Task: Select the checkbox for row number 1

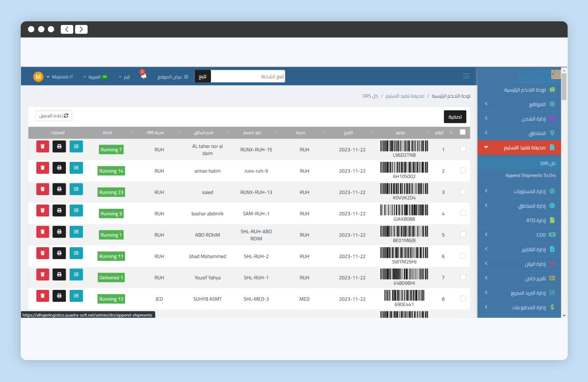Action: pyautogui.click(x=463, y=149)
